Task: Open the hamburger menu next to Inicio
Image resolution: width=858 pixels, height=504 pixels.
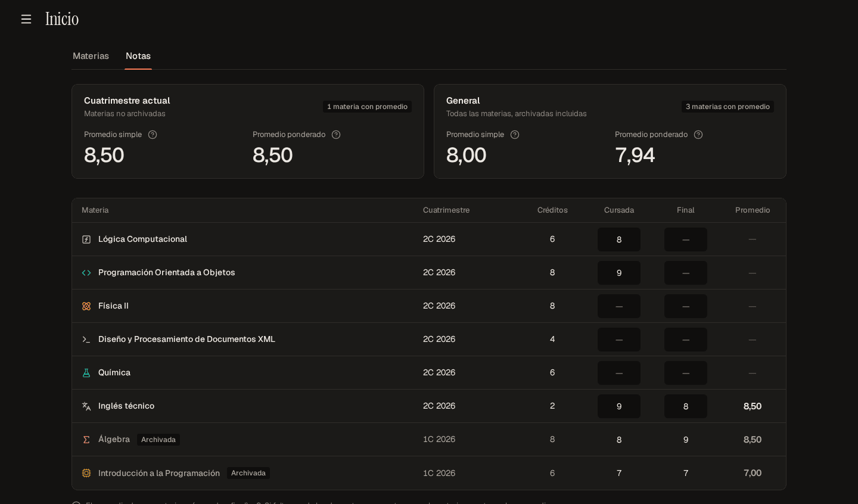Action: coord(26,19)
